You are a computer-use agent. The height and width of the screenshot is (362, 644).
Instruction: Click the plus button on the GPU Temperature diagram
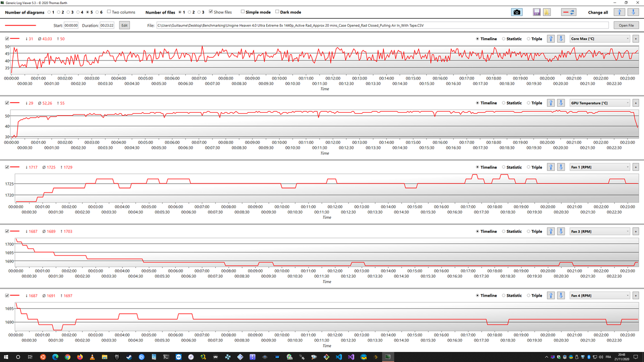[635, 103]
